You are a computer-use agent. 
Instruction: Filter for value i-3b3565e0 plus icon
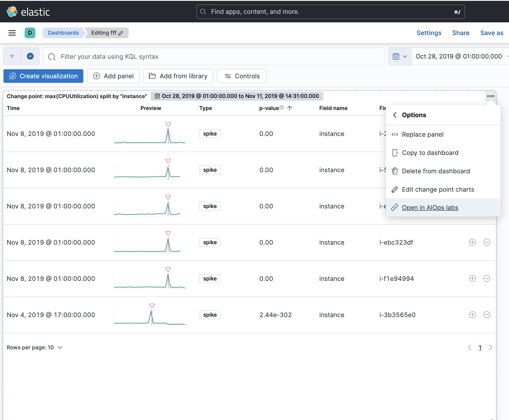point(473,315)
